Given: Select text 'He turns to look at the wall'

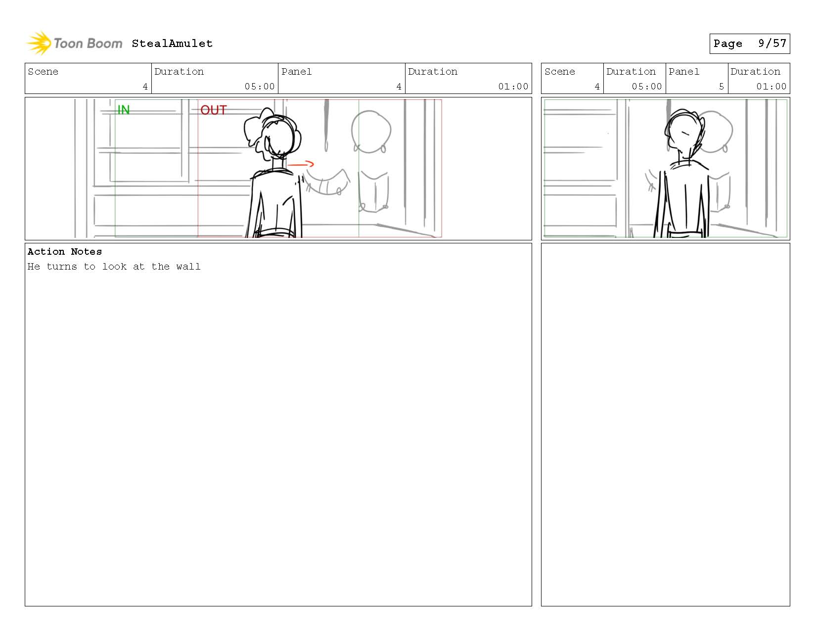Looking at the screenshot, I should [x=114, y=267].
